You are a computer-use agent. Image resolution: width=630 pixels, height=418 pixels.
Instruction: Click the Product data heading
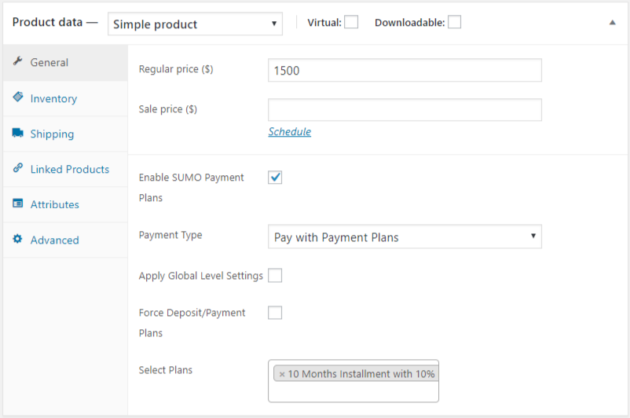tap(47, 22)
